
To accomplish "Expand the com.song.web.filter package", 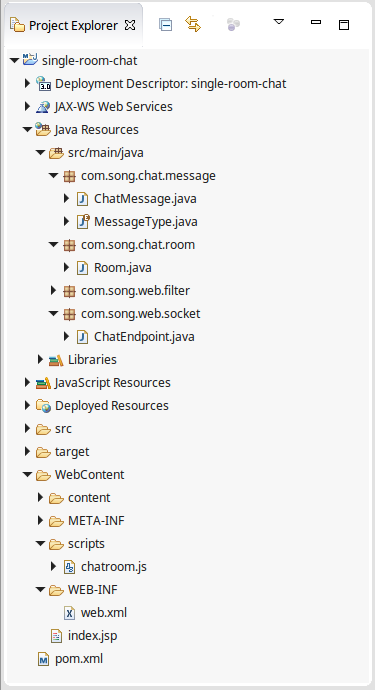I will click(54, 290).
